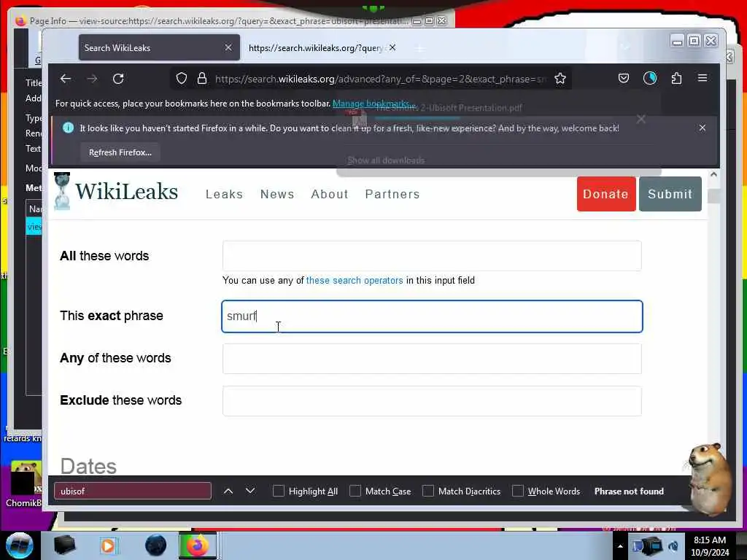Open the Windows Start orb
This screenshot has width=747, height=560.
[x=19, y=545]
